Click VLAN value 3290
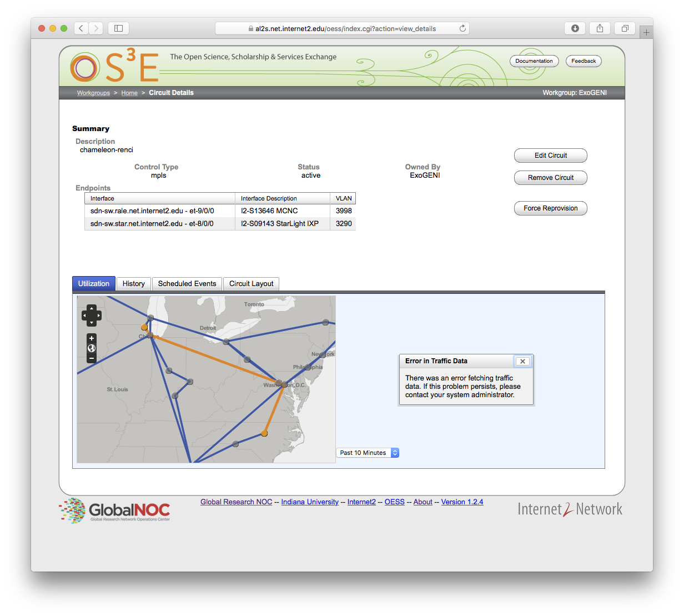 click(x=344, y=224)
